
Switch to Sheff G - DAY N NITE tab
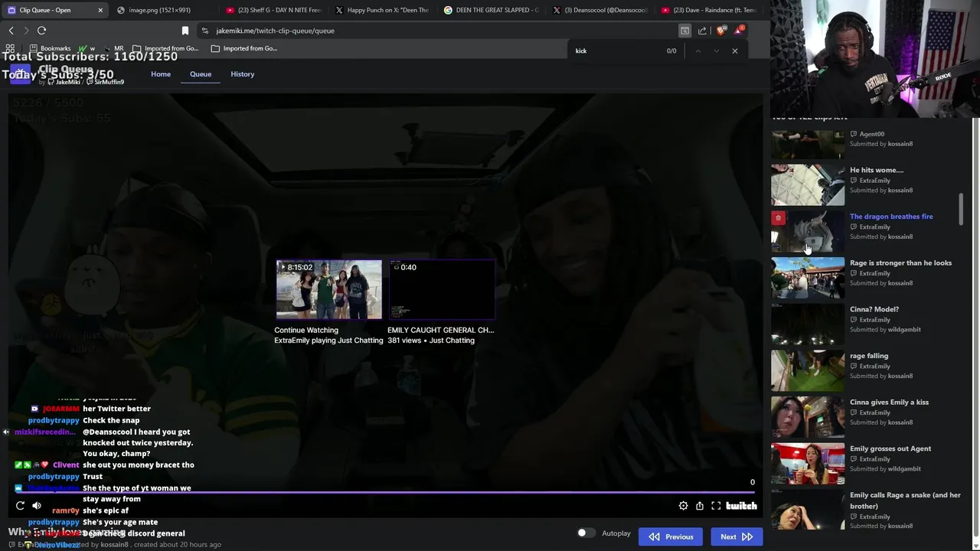point(274,10)
